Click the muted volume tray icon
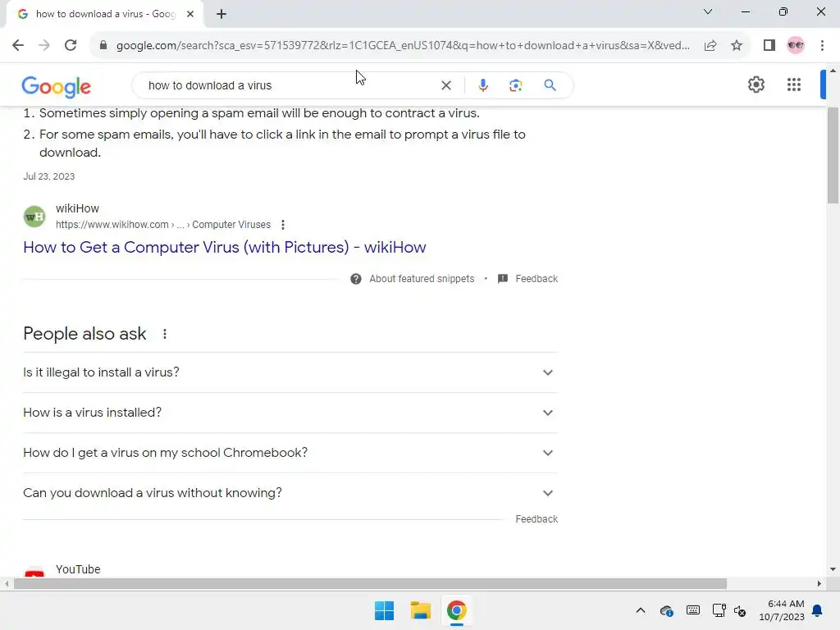Viewport: 840px width, 630px height. [x=740, y=610]
